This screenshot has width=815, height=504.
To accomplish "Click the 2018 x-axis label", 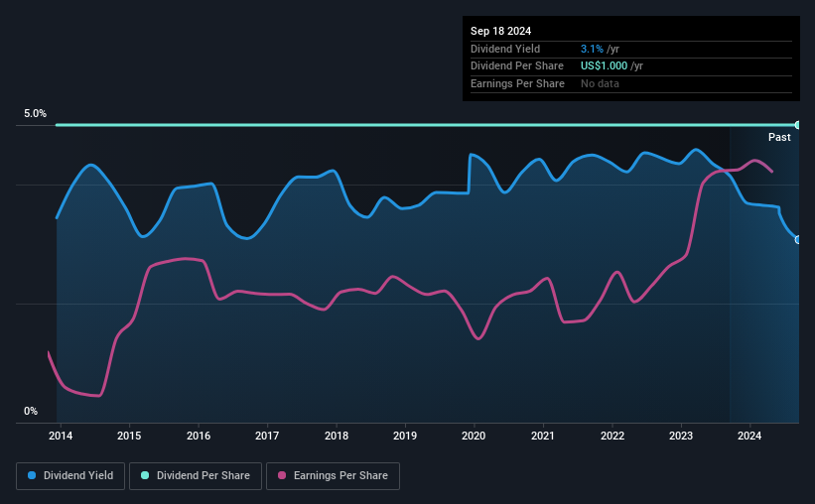I will click(x=337, y=436).
